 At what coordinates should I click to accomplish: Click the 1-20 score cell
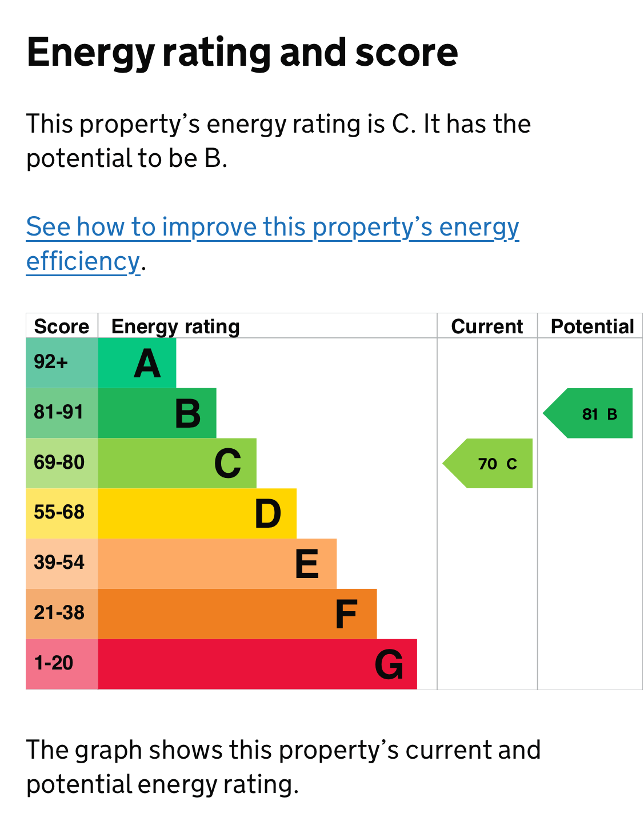point(62,664)
